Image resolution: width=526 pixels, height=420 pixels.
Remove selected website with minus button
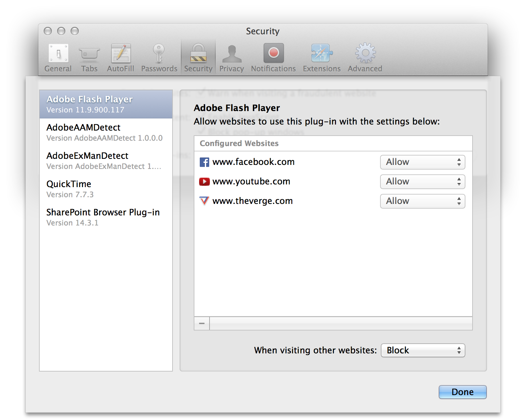[x=202, y=323]
